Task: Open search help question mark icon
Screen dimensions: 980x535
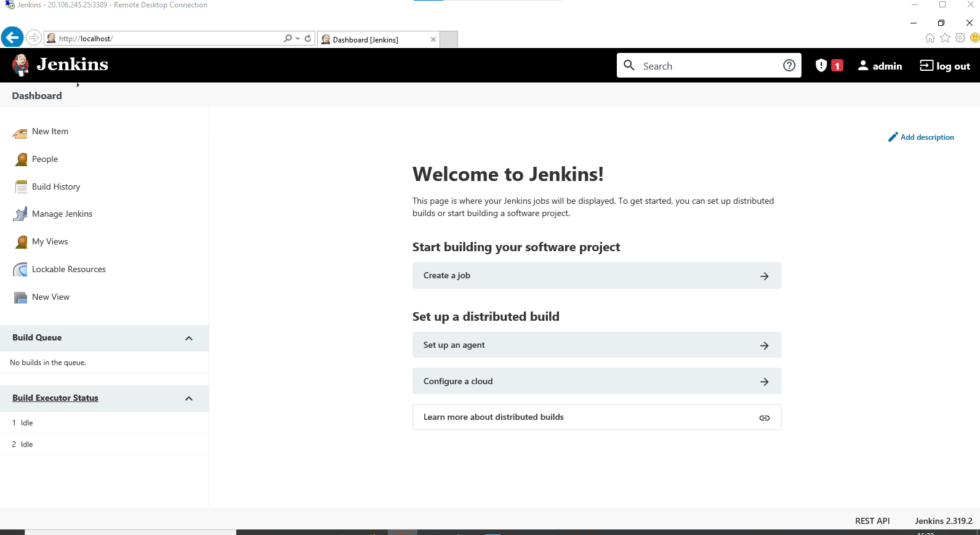Action: 789,65
